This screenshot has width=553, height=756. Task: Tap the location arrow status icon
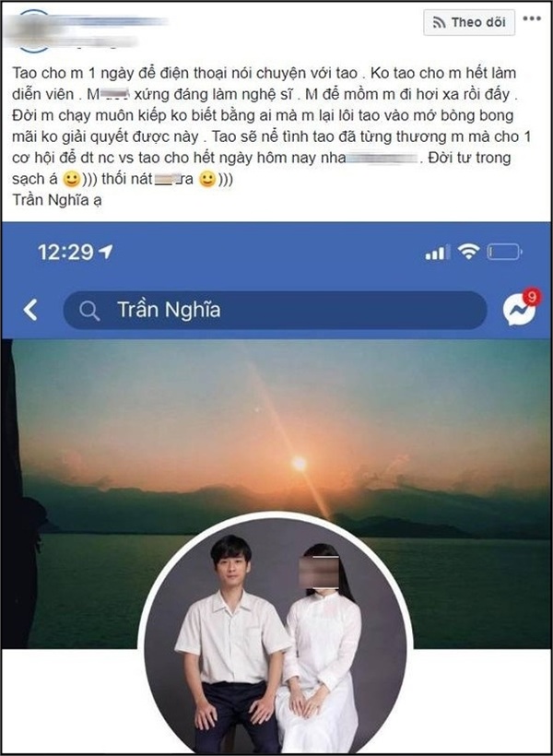pyautogui.click(x=106, y=251)
